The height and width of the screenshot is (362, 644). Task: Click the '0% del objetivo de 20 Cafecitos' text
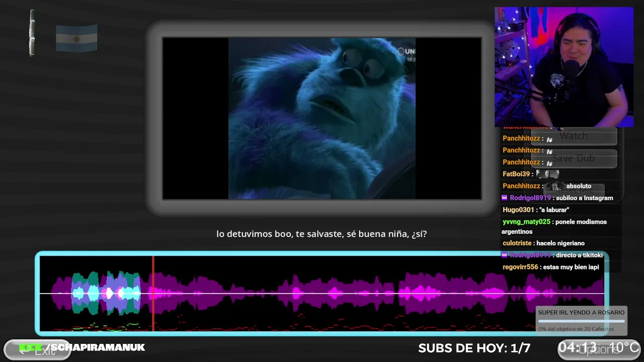(576, 329)
